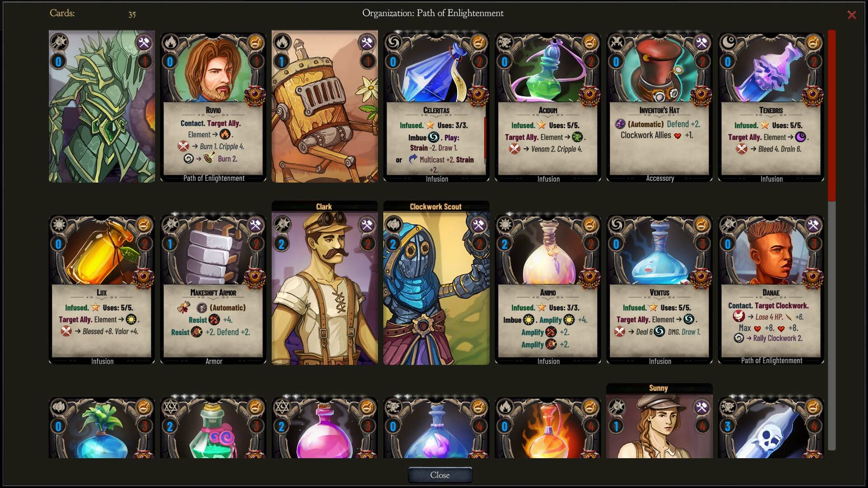The height and width of the screenshot is (488, 868).
Task: Click the Close button at bottom
Action: coord(440,475)
